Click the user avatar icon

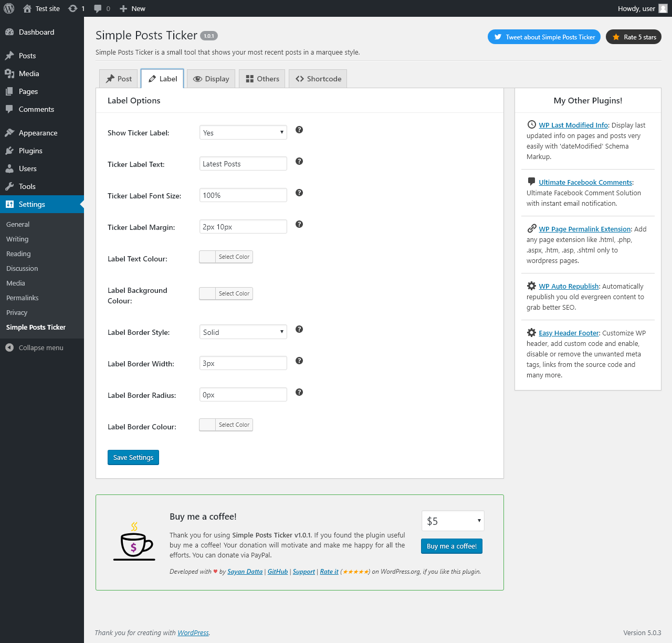[x=663, y=8]
